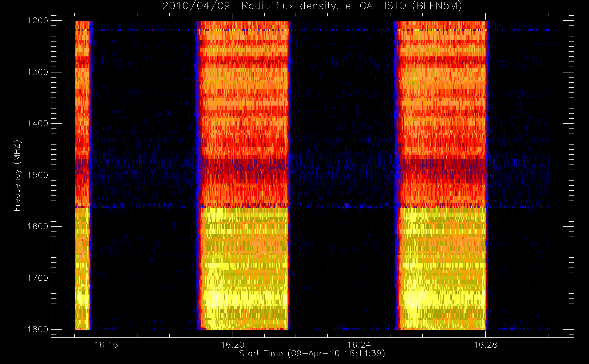
Task: Select the 1800 frequency tick label
Action: coord(38,329)
